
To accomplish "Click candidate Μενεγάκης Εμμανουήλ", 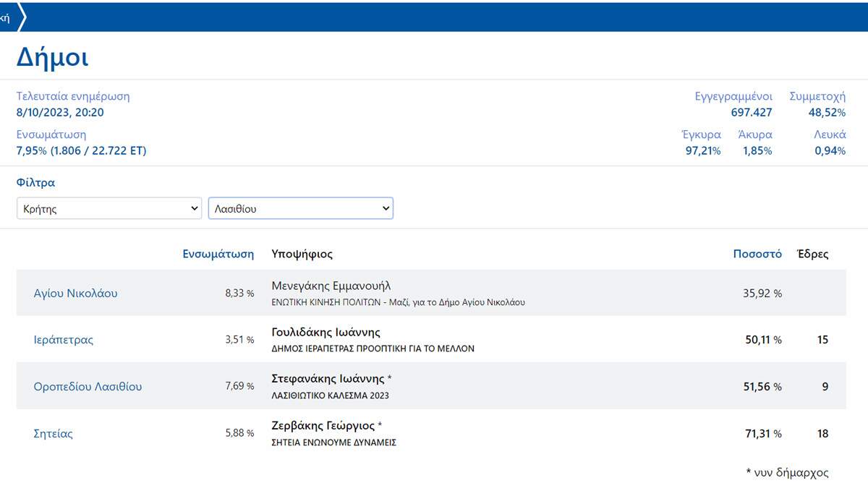I will (x=331, y=286).
